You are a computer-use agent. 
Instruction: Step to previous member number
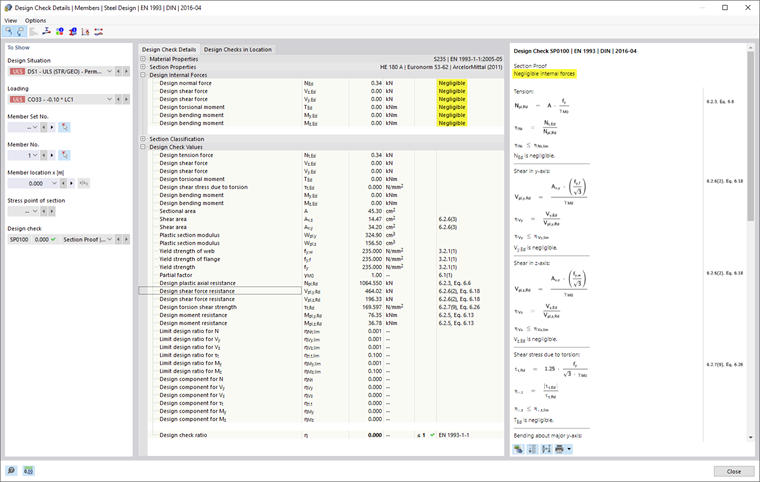(x=44, y=155)
